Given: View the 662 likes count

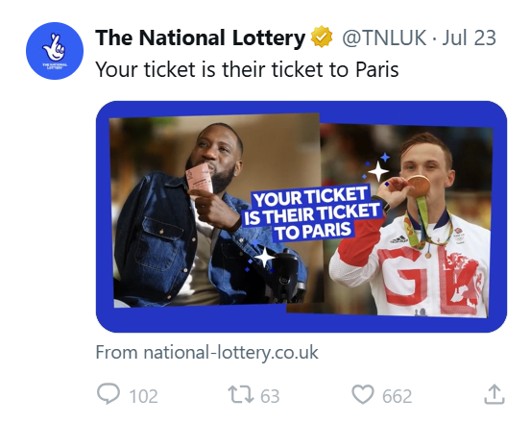Looking at the screenshot, I should click(397, 396).
